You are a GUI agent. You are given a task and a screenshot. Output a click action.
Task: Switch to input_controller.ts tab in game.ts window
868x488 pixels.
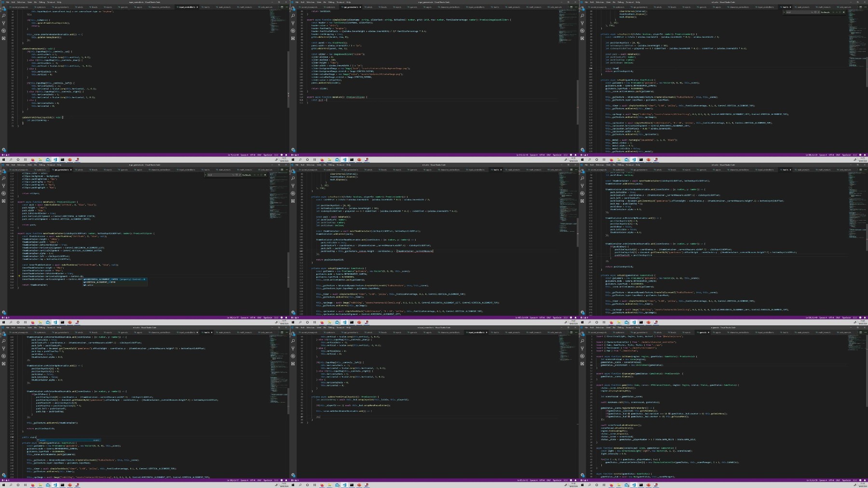[764, 333]
